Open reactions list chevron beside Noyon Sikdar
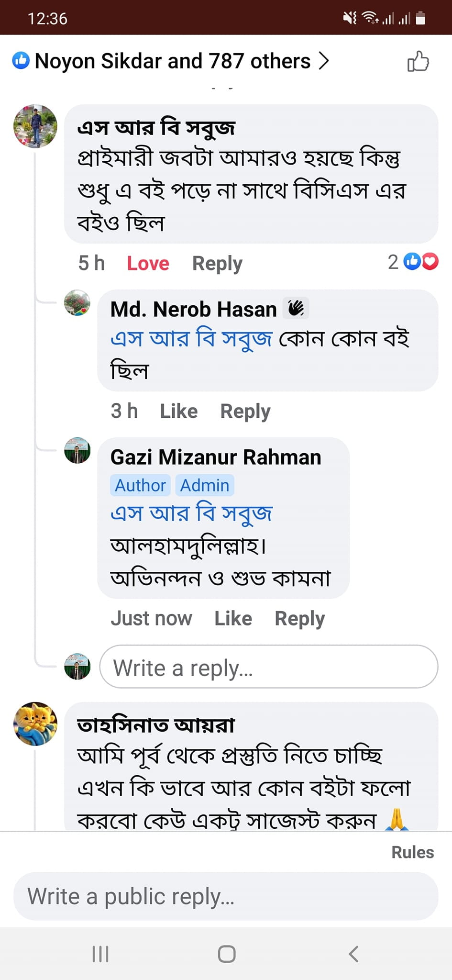 click(x=324, y=61)
